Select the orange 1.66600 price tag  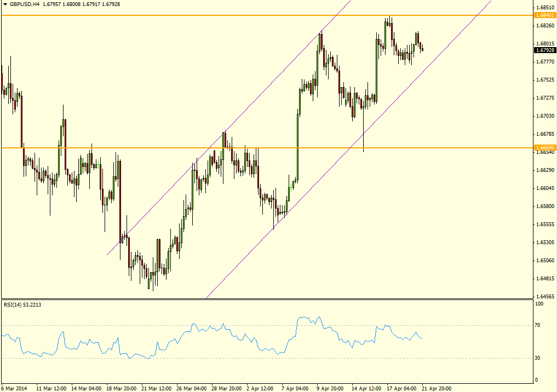point(544,147)
